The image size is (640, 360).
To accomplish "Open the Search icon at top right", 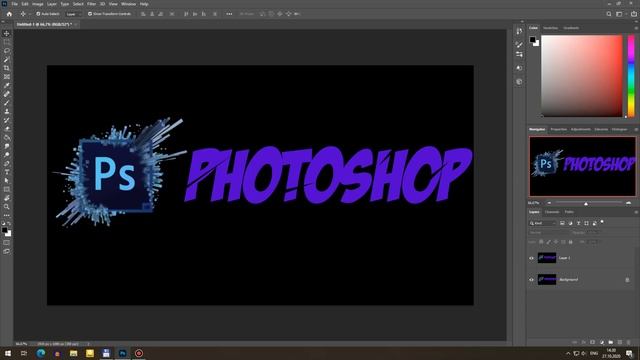I will (x=609, y=14).
